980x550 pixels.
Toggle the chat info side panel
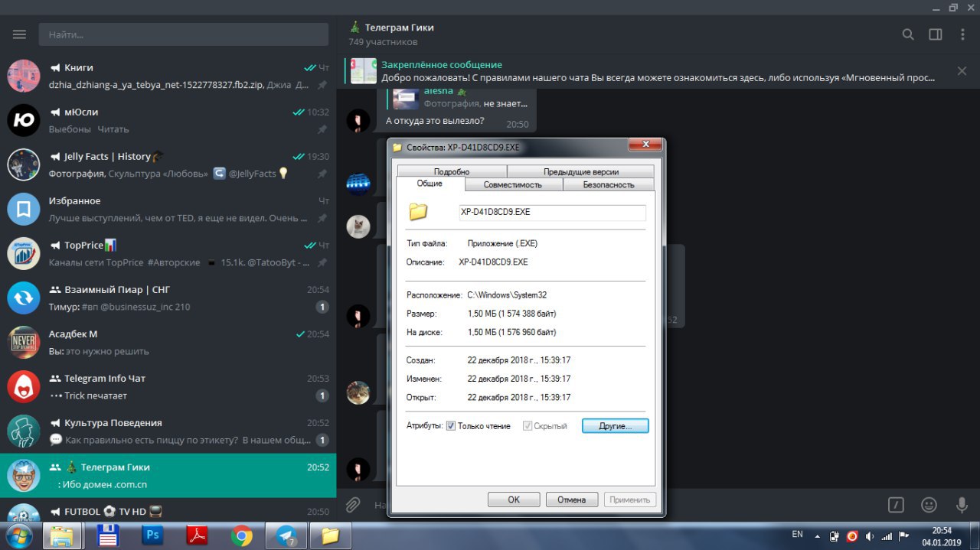pyautogui.click(x=936, y=34)
